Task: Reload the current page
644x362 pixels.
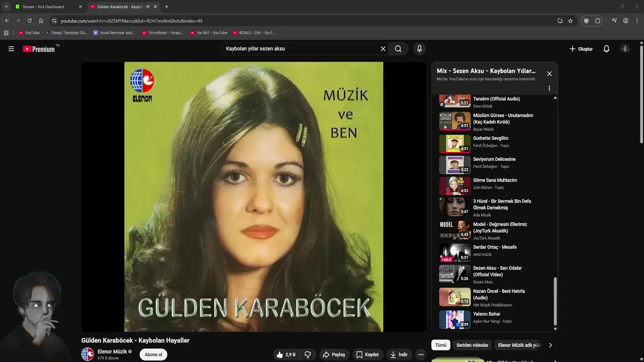Action: tap(29, 21)
